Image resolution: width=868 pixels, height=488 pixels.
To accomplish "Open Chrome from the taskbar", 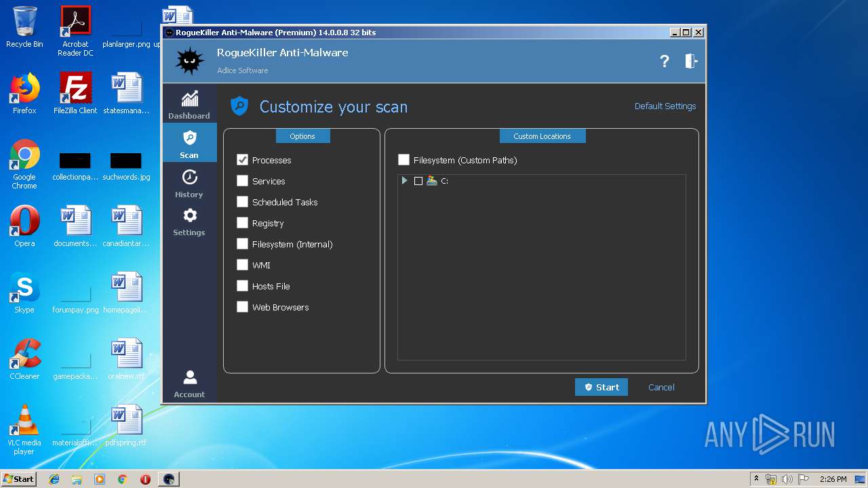I will pyautogui.click(x=122, y=479).
